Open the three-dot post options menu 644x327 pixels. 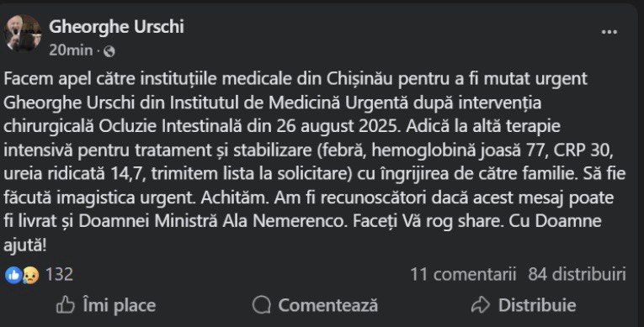pos(609,32)
